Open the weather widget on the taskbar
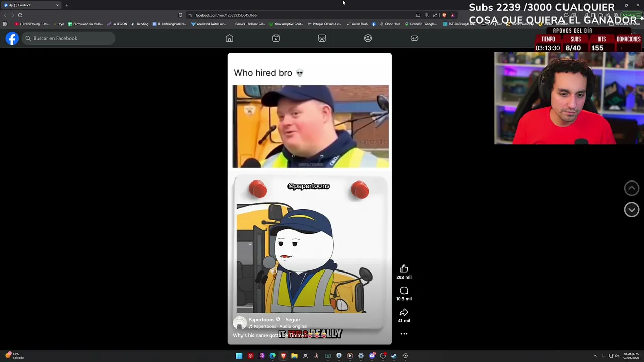This screenshot has width=644, height=362. pos(14,356)
